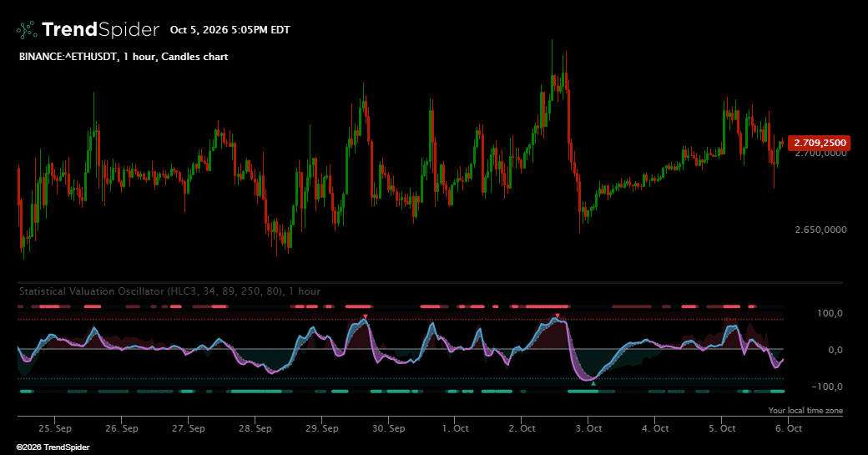Click the 6. Oct date label

point(789,428)
